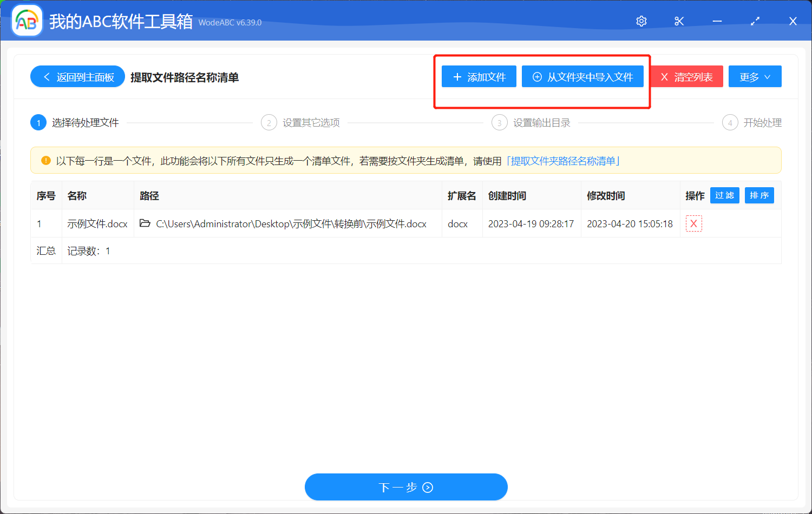Click the scissors icon in the title bar
The width and height of the screenshot is (812, 514).
[x=679, y=21]
